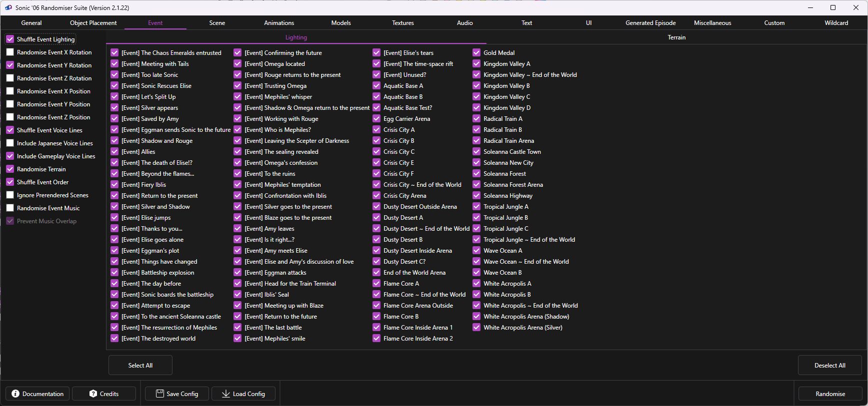This screenshot has width=868, height=406.
Task: Uncheck Elise's tears event
Action: (x=376, y=52)
